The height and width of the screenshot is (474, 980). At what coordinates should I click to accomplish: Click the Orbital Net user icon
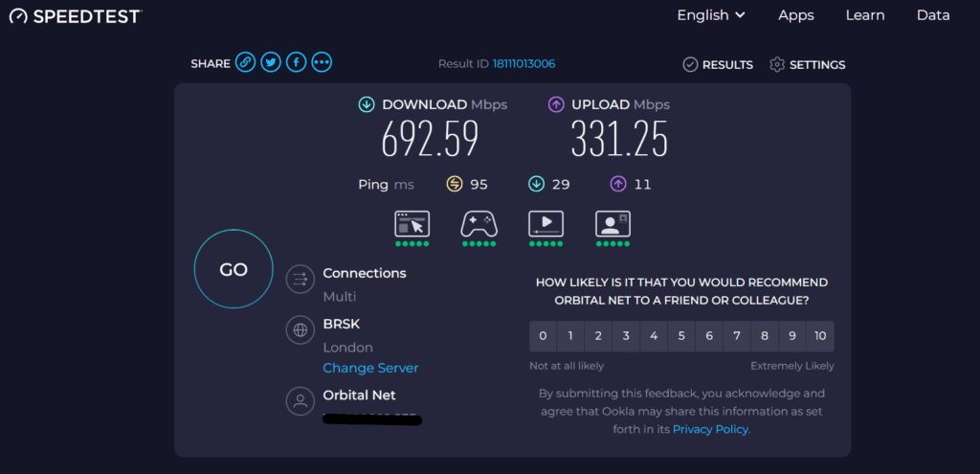point(300,401)
